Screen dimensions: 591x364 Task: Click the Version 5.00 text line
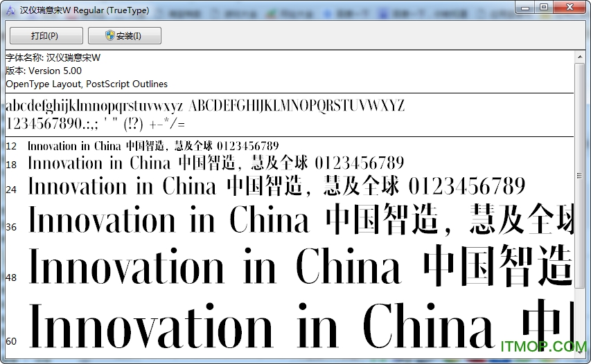[x=44, y=71]
